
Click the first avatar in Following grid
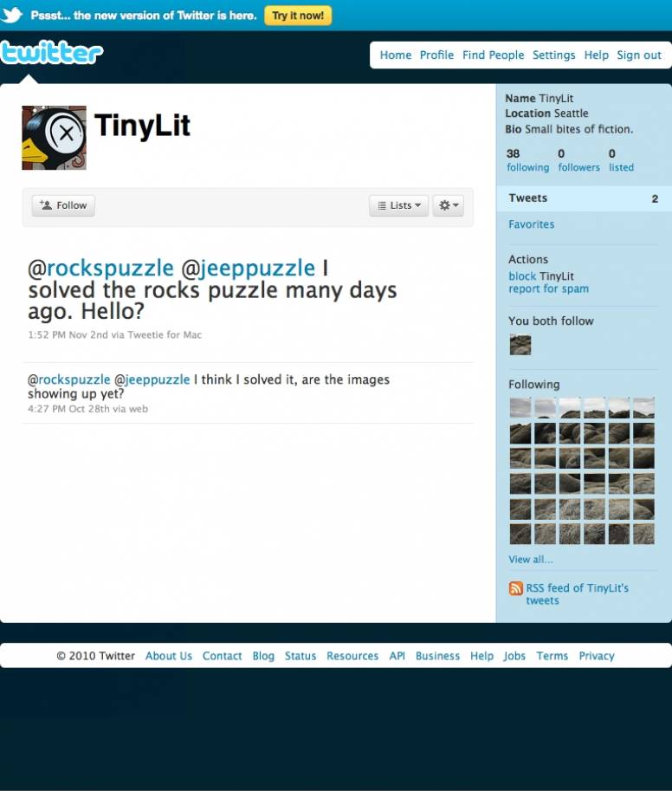point(520,407)
